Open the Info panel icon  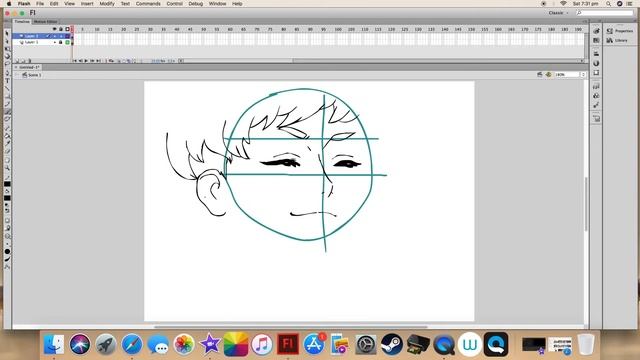tap(596, 63)
